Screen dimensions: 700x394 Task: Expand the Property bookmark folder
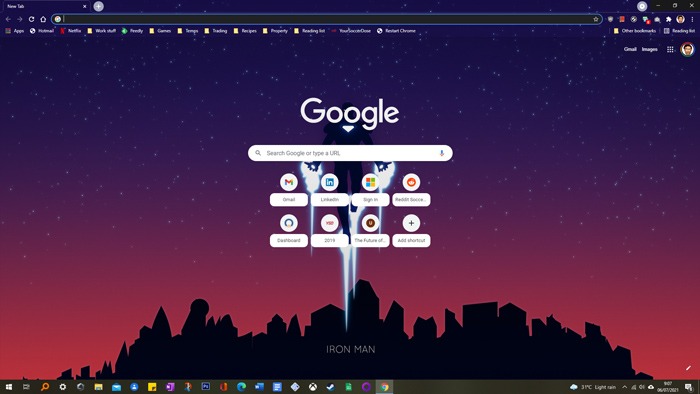(x=275, y=31)
